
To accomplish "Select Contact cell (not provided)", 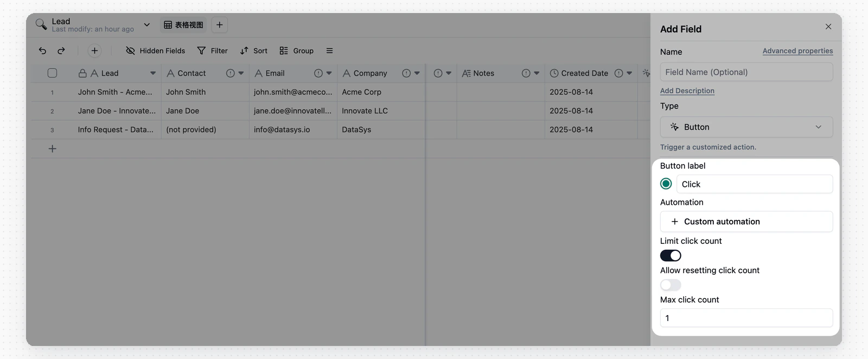I will point(205,130).
